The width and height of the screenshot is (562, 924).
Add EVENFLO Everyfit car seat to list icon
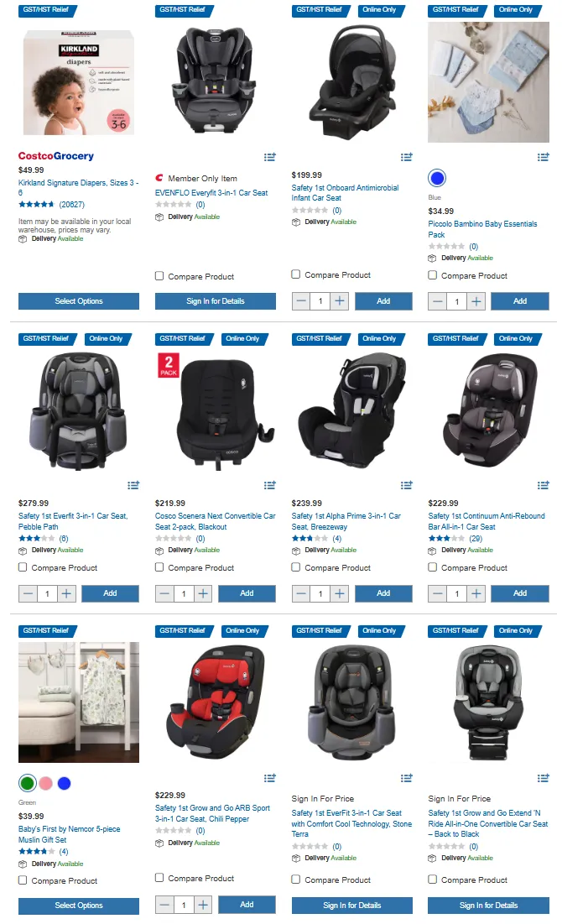(270, 157)
